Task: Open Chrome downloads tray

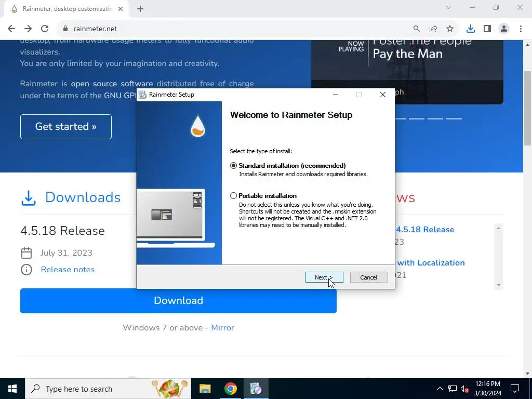Action: (471, 29)
